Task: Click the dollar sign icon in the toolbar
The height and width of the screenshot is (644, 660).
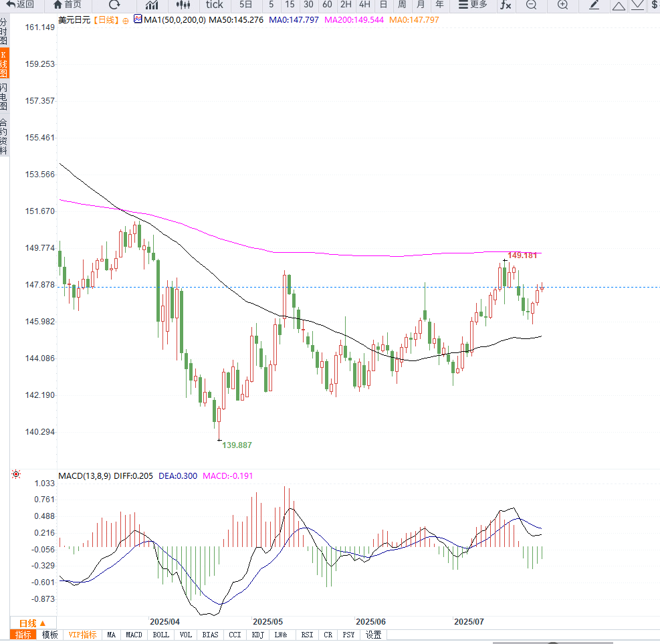Action: [x=655, y=5]
